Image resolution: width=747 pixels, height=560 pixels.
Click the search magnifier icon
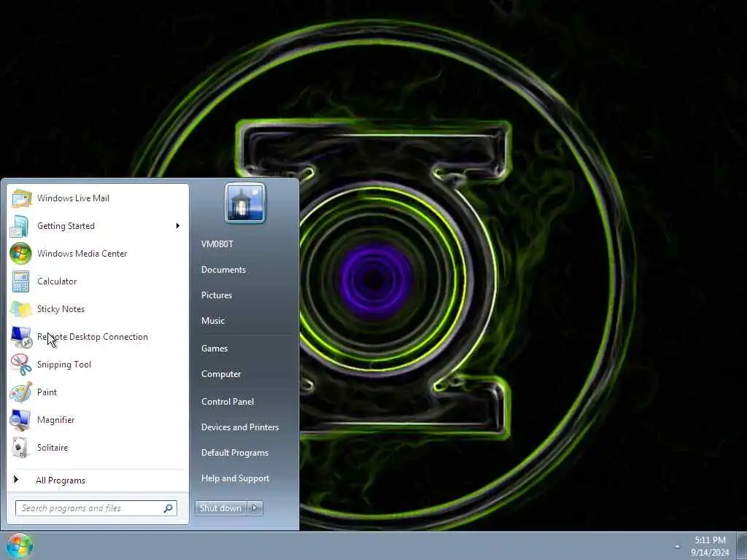(x=168, y=508)
